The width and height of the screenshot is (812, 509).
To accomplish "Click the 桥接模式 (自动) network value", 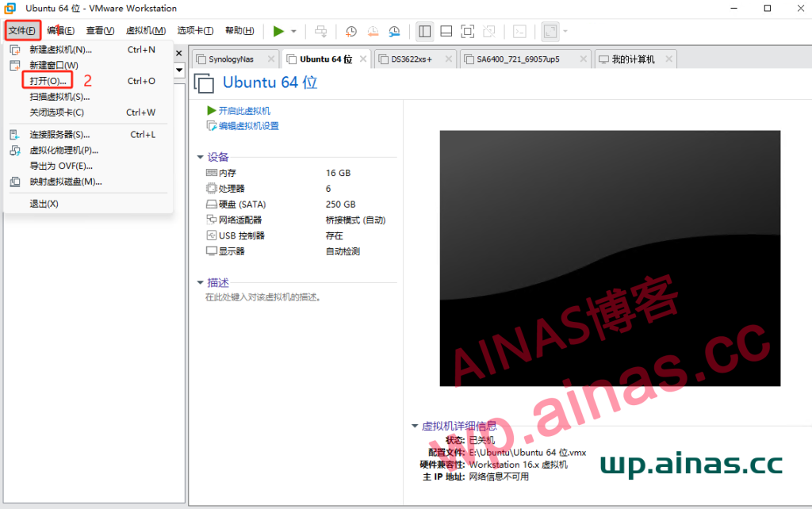I will point(356,220).
